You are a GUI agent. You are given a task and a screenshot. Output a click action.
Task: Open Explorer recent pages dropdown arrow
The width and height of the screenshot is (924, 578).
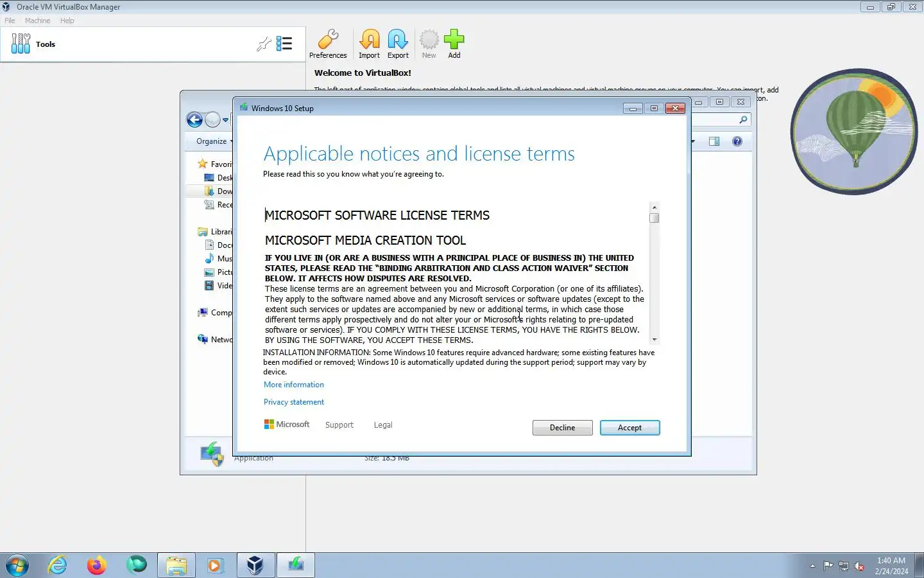point(225,120)
